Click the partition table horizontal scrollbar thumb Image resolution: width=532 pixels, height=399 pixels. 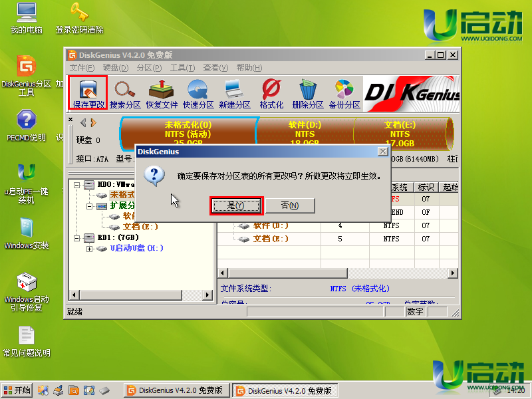[288, 273]
